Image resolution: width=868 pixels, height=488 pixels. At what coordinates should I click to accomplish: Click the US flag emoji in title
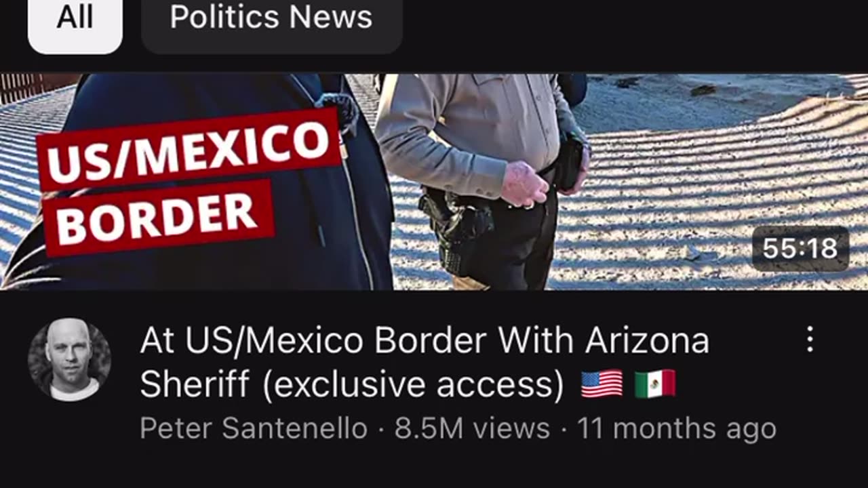tap(601, 384)
